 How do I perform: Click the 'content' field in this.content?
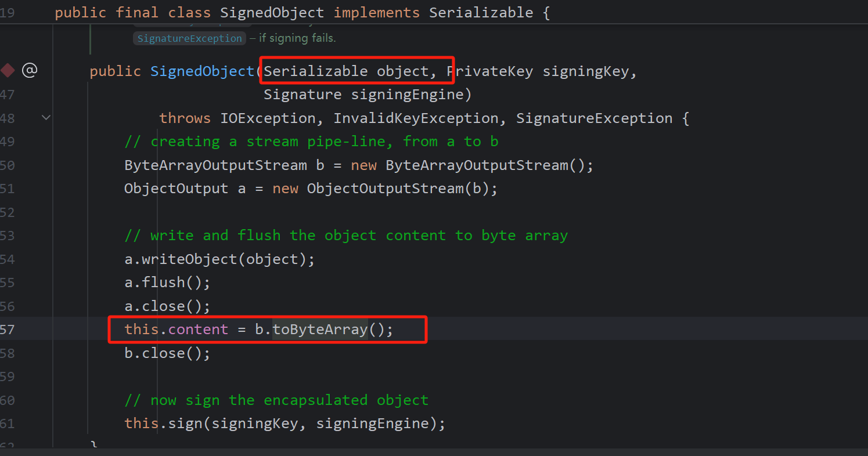(x=198, y=330)
